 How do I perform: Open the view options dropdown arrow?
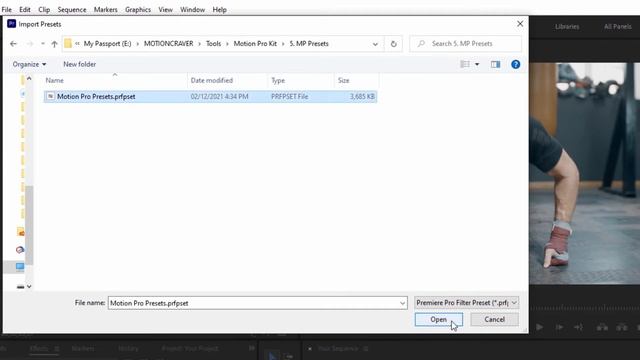477,64
